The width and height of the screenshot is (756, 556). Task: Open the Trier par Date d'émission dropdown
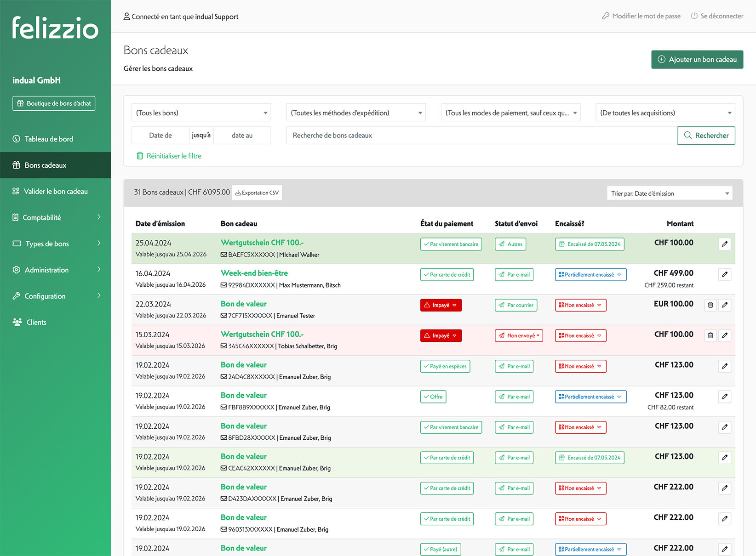[669, 193]
